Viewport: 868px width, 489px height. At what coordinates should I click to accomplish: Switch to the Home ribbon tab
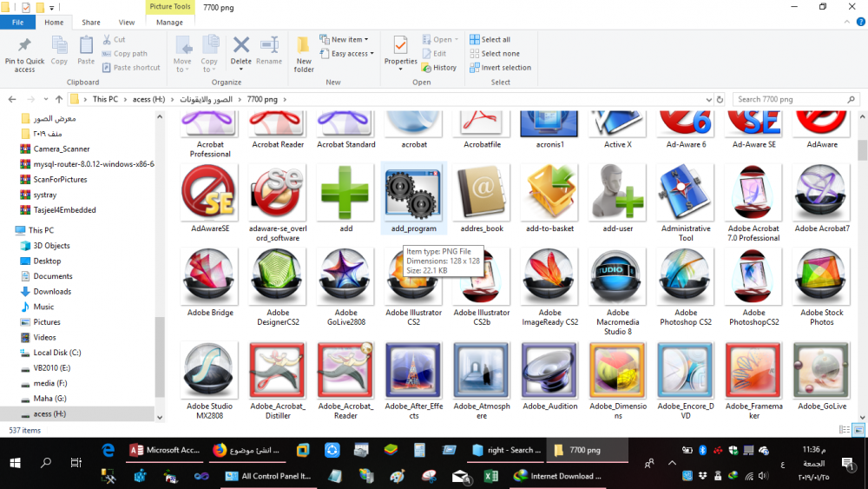[54, 23]
